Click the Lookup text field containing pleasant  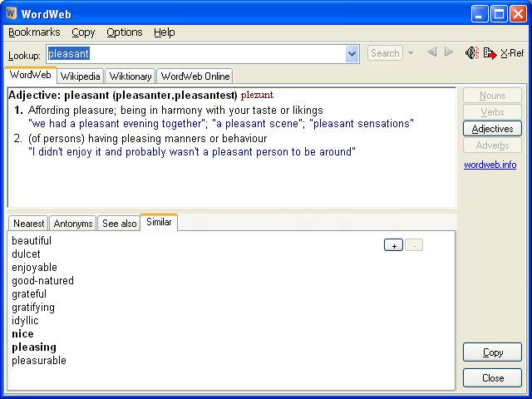tap(195, 53)
